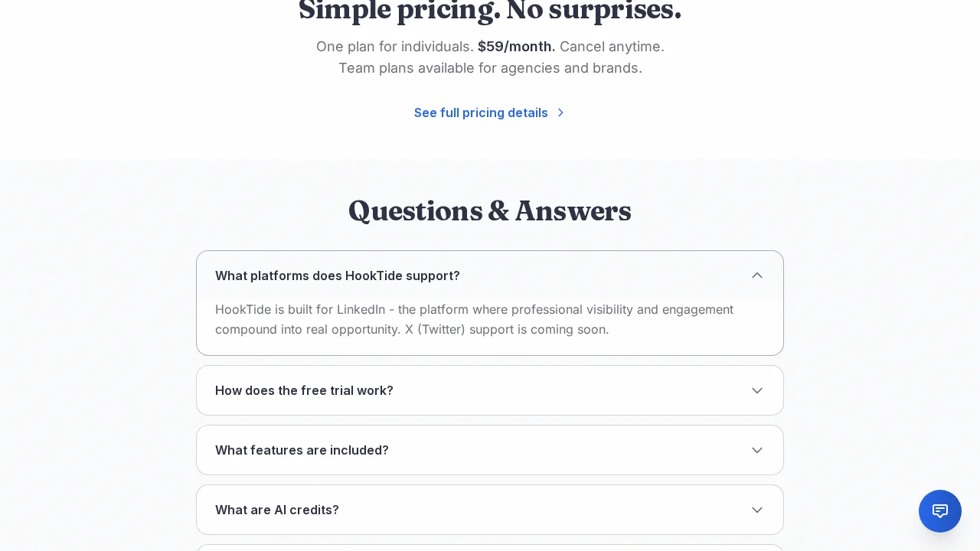This screenshot has height=551, width=980.
Task: Click the "Cancel anytime" text
Action: point(612,47)
